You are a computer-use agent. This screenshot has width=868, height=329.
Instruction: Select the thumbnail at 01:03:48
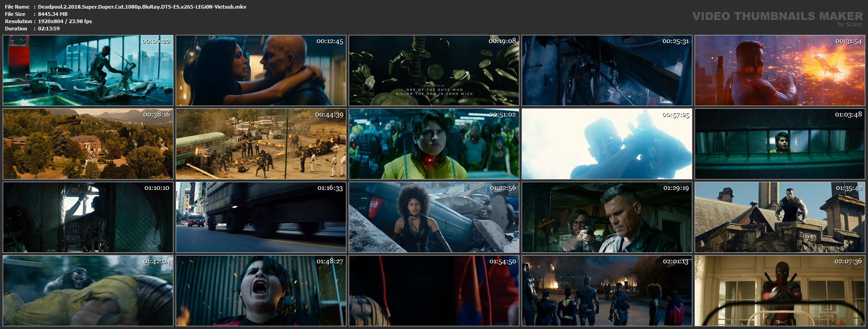pos(780,144)
